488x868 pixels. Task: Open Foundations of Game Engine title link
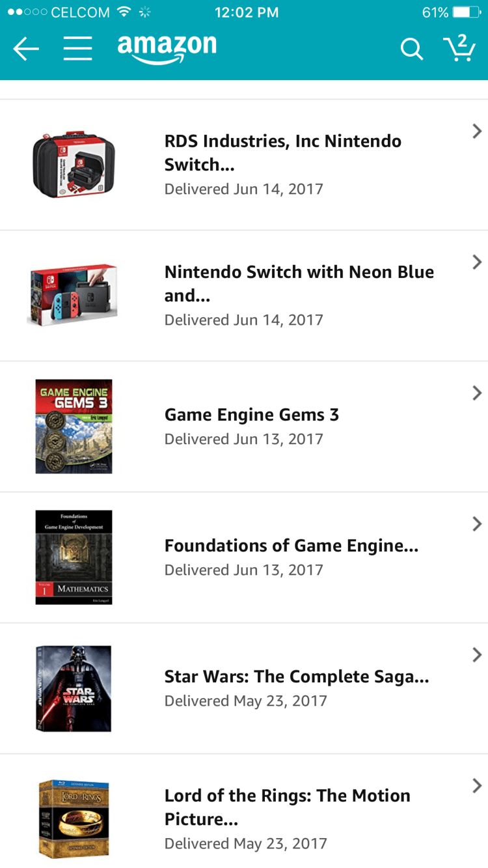coord(291,546)
